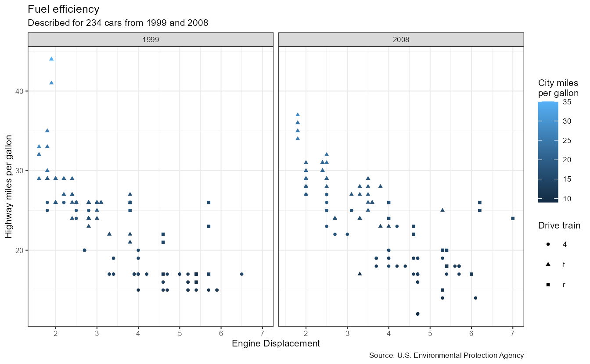
Task: Select the 1999 triangle point at 41 highway mpg
Action: [51, 82]
